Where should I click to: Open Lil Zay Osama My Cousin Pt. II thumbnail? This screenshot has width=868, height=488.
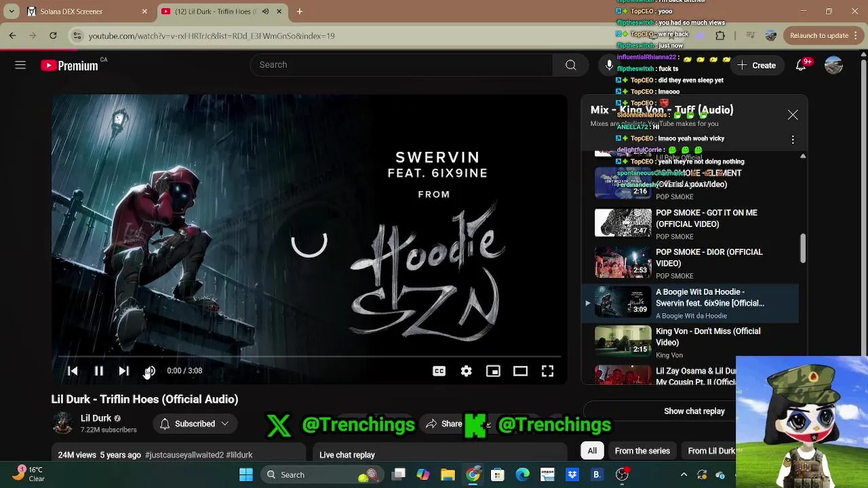(623, 375)
